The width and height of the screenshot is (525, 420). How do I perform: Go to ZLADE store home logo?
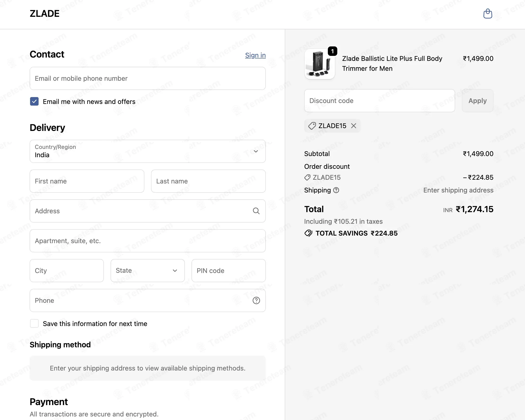(44, 14)
